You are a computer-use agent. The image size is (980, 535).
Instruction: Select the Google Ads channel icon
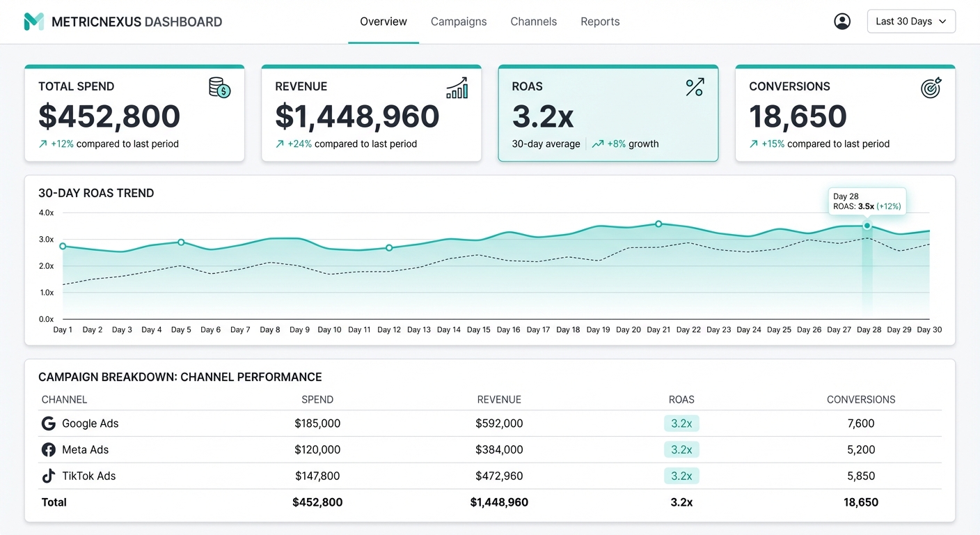pyautogui.click(x=48, y=423)
